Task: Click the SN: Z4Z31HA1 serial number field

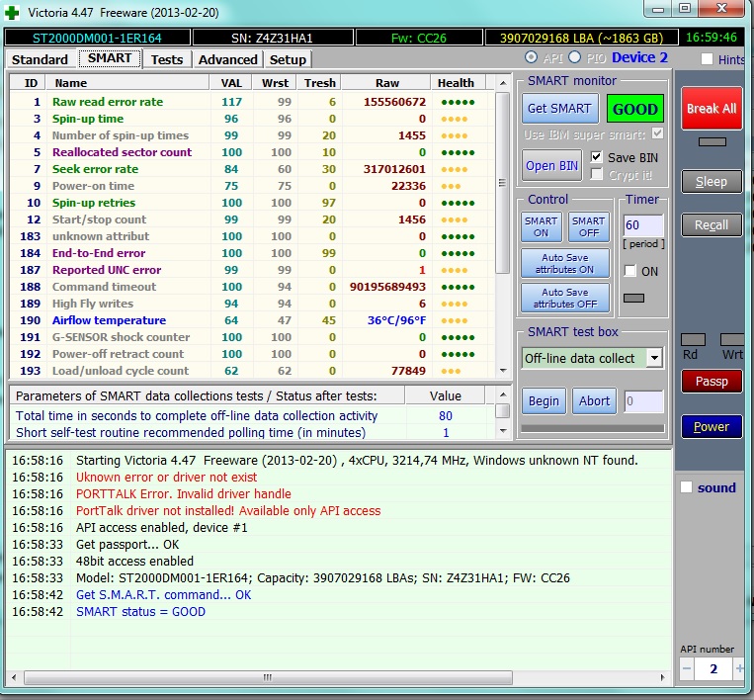Action: point(272,38)
